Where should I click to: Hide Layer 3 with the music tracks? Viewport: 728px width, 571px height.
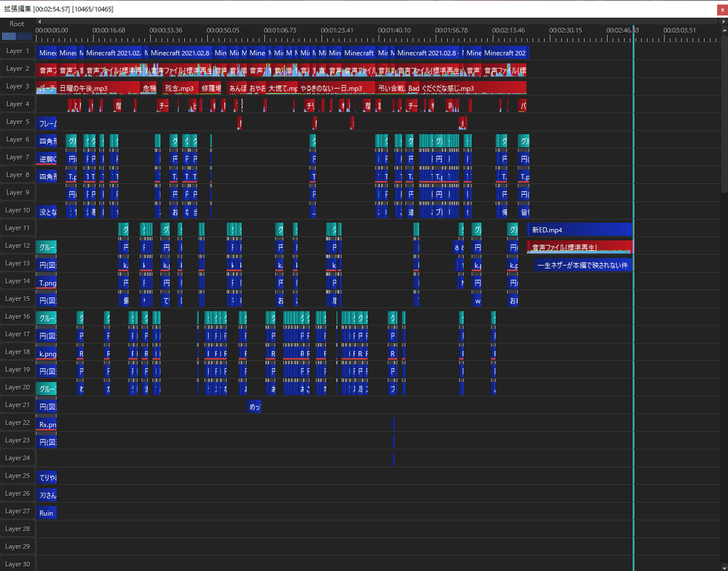(18, 87)
